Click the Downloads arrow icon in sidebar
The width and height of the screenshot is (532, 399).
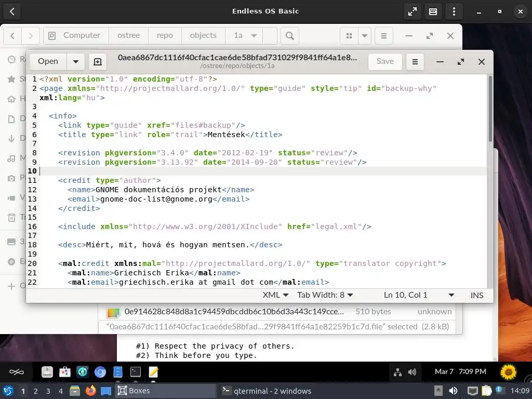(11, 138)
